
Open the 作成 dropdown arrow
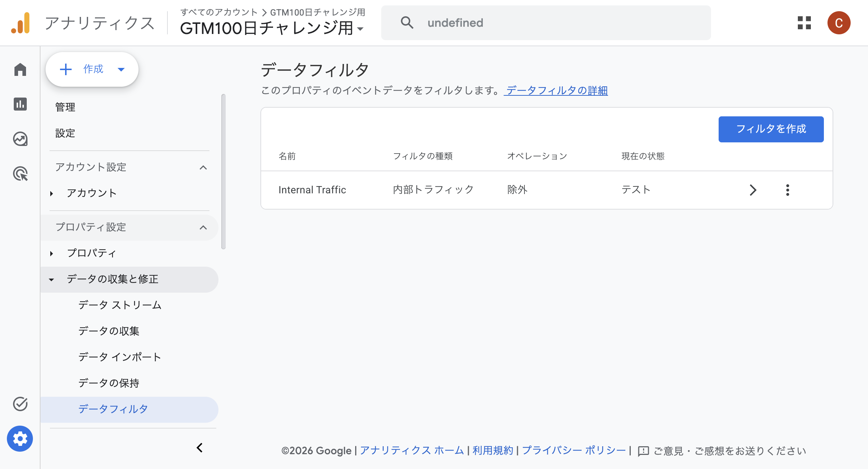(x=121, y=69)
